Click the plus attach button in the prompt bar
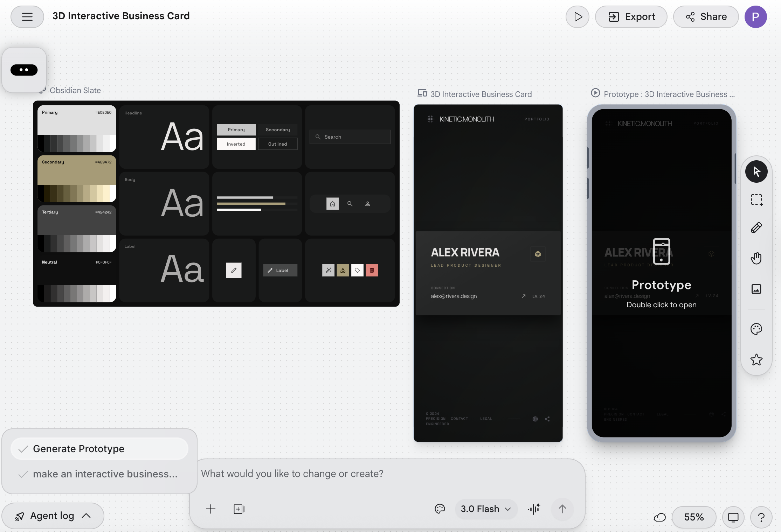 [x=211, y=509]
